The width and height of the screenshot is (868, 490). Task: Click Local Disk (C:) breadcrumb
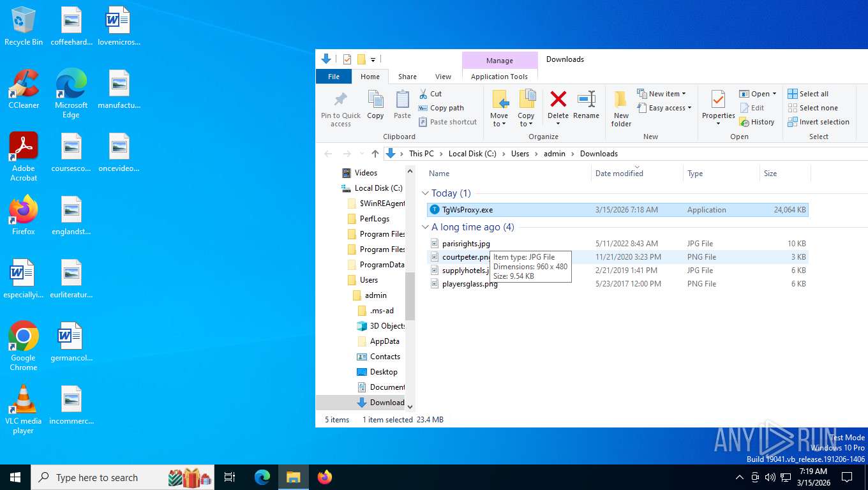point(472,154)
